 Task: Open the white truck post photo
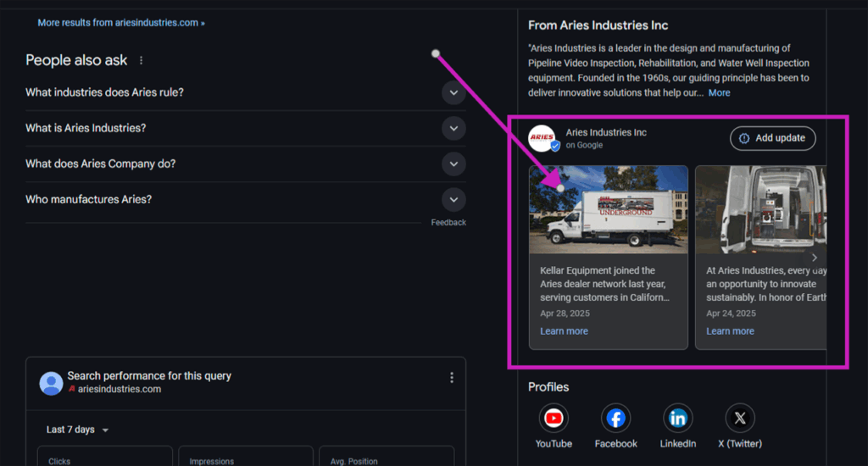pos(609,210)
